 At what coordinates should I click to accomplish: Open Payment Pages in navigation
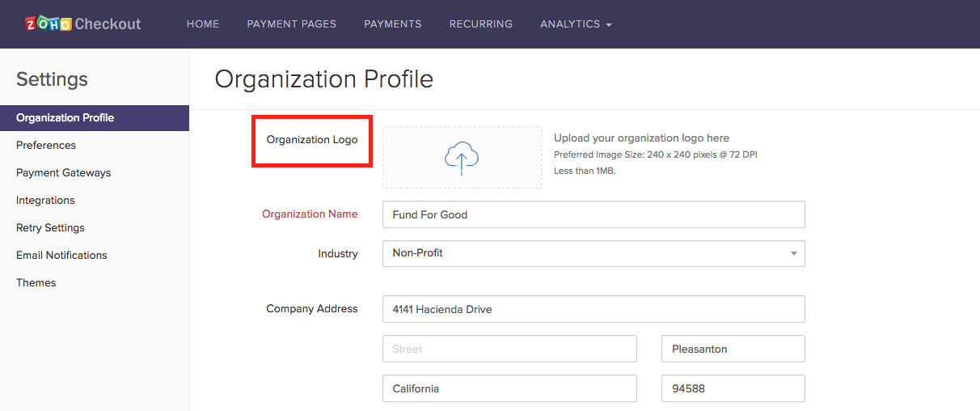(x=291, y=24)
